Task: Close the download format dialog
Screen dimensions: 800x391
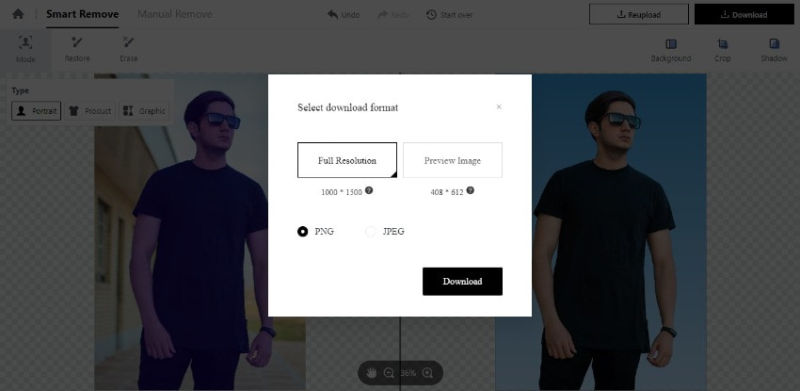Action: [499, 107]
